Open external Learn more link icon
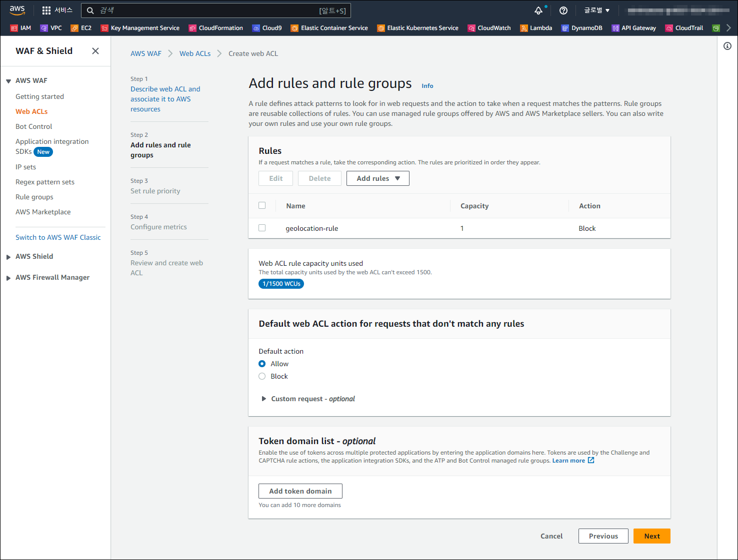The height and width of the screenshot is (560, 738). [x=591, y=460]
